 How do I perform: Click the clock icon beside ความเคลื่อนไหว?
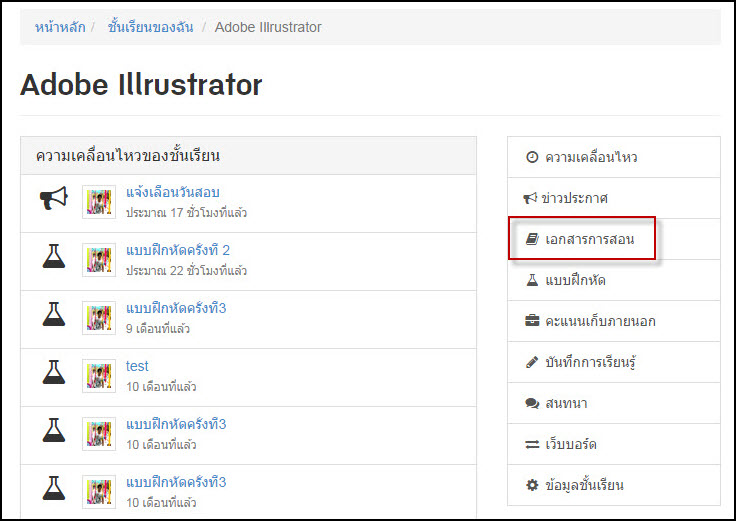532,157
